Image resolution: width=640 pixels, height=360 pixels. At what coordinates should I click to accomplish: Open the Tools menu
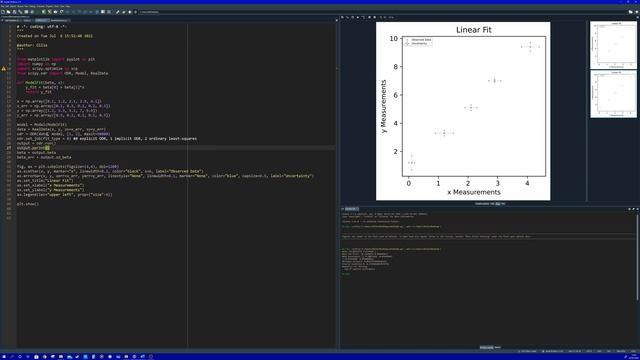(x=57, y=6)
